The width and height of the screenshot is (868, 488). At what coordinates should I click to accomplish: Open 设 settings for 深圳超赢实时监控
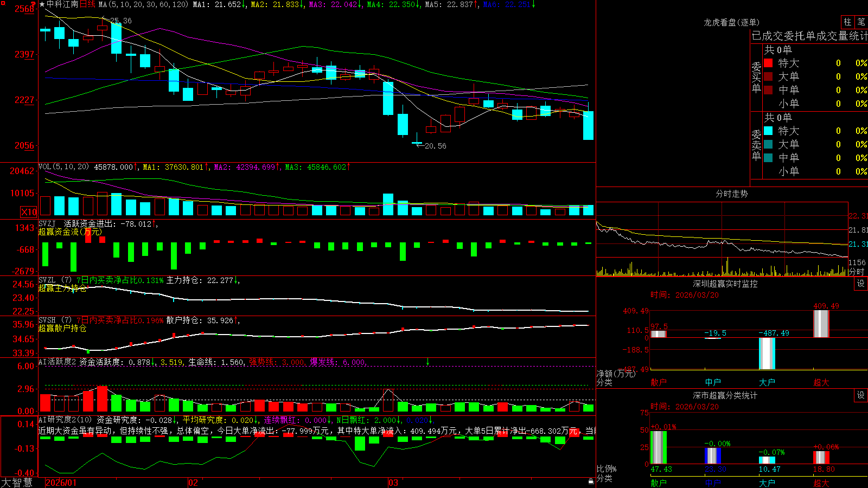(861, 284)
